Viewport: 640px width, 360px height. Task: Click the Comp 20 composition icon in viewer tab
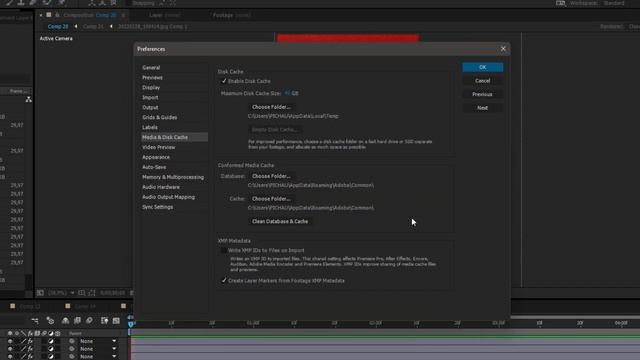[x=49, y=15]
